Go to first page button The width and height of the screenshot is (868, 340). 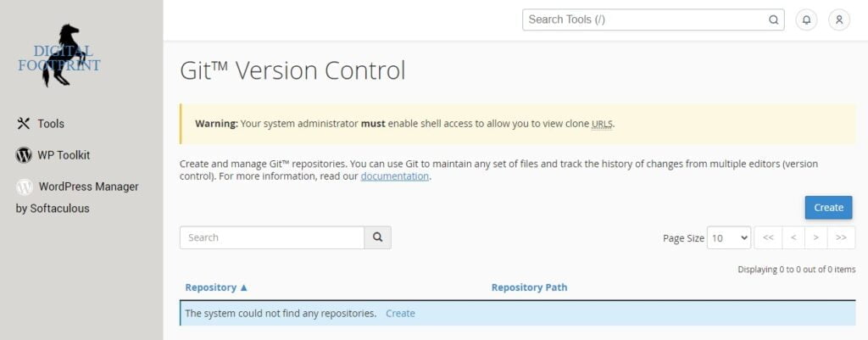[768, 237]
